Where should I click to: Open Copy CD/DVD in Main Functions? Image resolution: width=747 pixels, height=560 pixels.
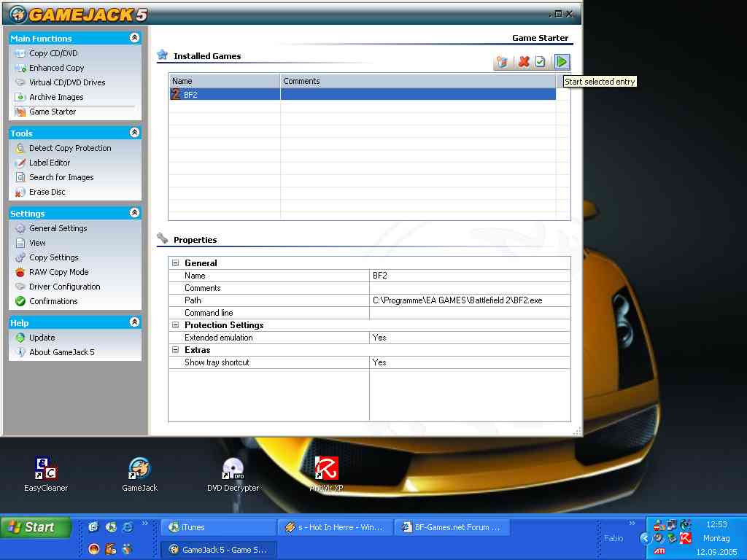[x=53, y=53]
